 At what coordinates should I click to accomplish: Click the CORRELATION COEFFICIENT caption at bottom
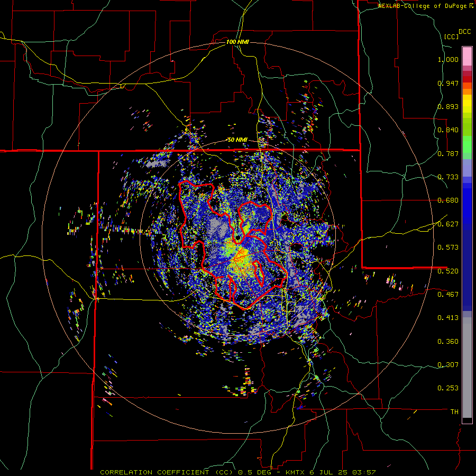pyautogui.click(x=238, y=472)
